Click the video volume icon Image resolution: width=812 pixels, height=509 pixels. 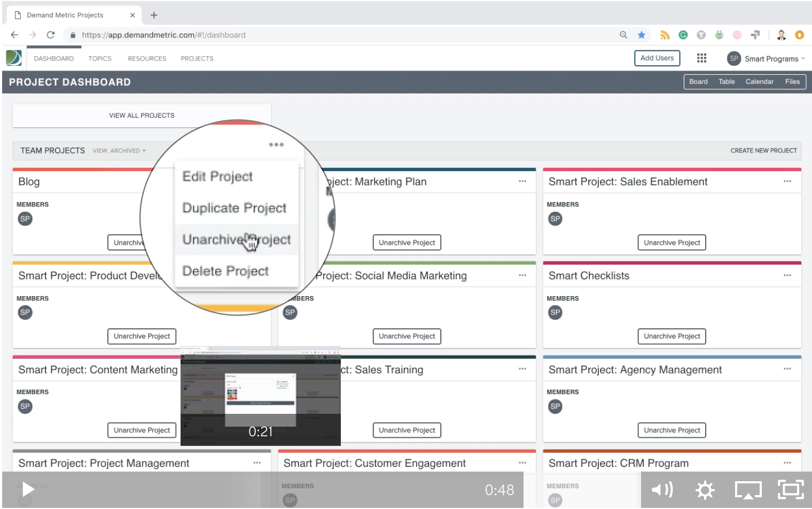pos(662,490)
